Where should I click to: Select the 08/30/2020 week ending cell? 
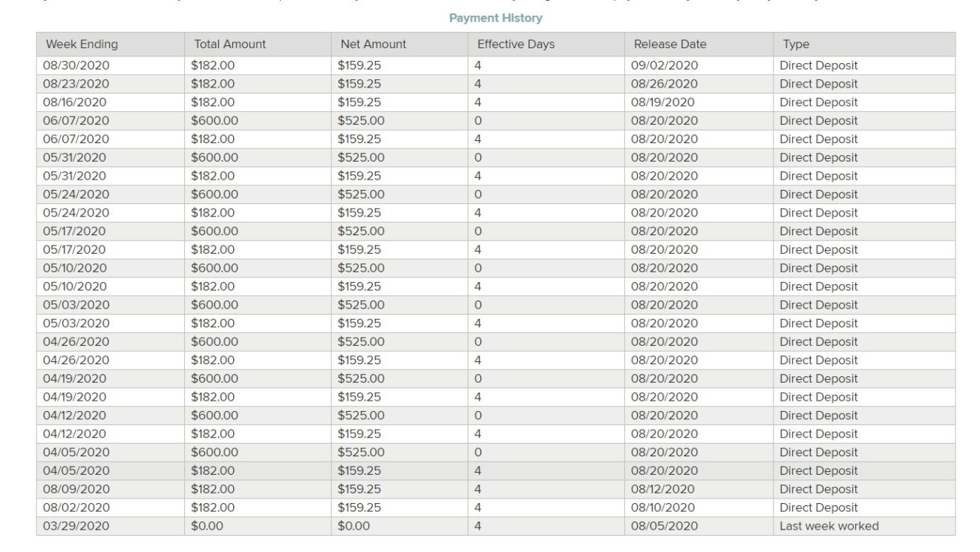76,65
